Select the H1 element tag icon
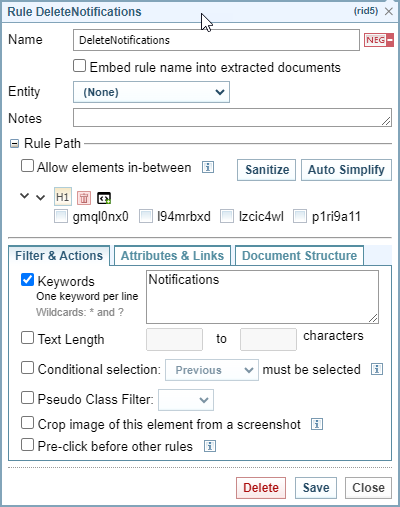 point(63,197)
